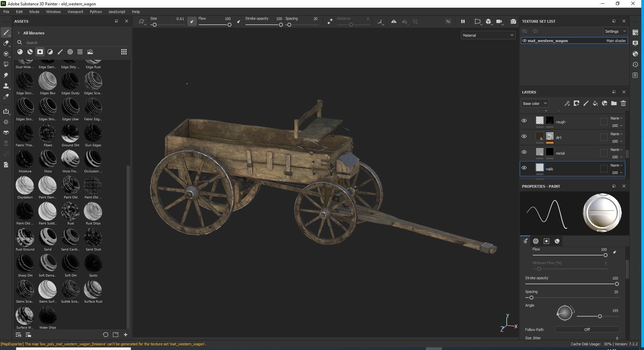Expand All libraries tree
The image size is (644, 350).
pos(19,33)
